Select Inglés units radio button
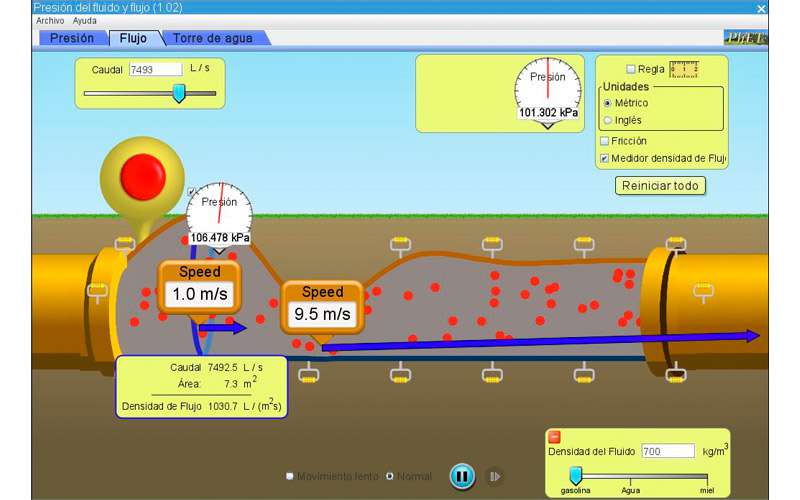 tap(607, 120)
